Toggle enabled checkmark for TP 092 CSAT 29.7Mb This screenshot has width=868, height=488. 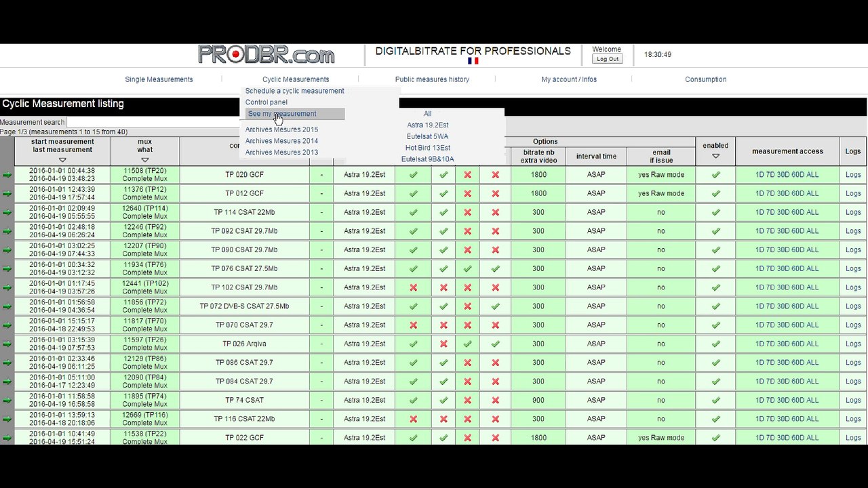coord(715,231)
